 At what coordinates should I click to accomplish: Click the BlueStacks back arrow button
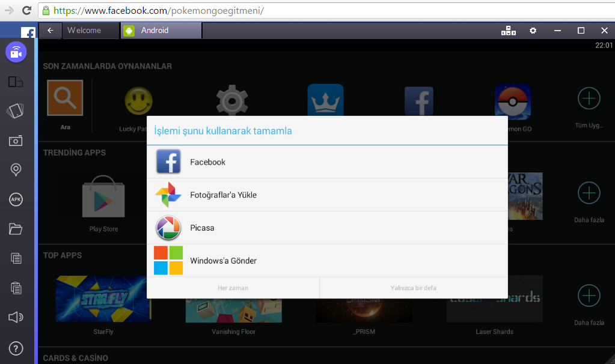point(50,30)
